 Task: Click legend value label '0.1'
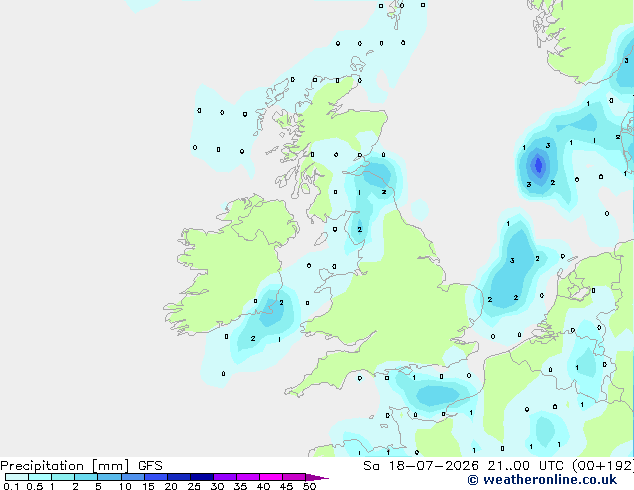(11, 486)
